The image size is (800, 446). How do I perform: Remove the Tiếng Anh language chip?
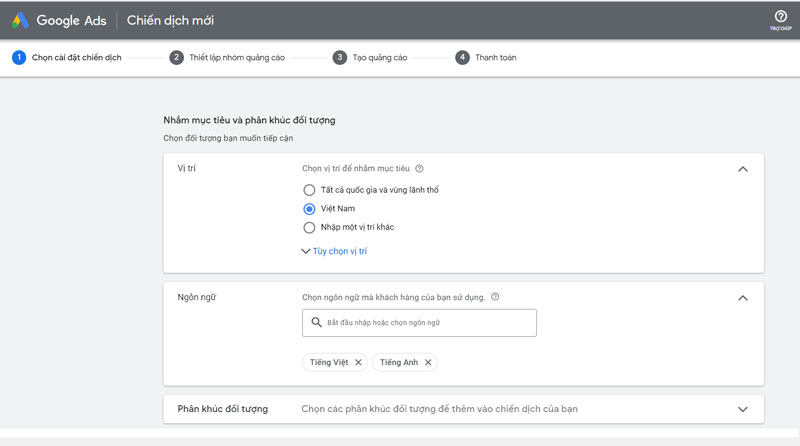pyautogui.click(x=428, y=362)
